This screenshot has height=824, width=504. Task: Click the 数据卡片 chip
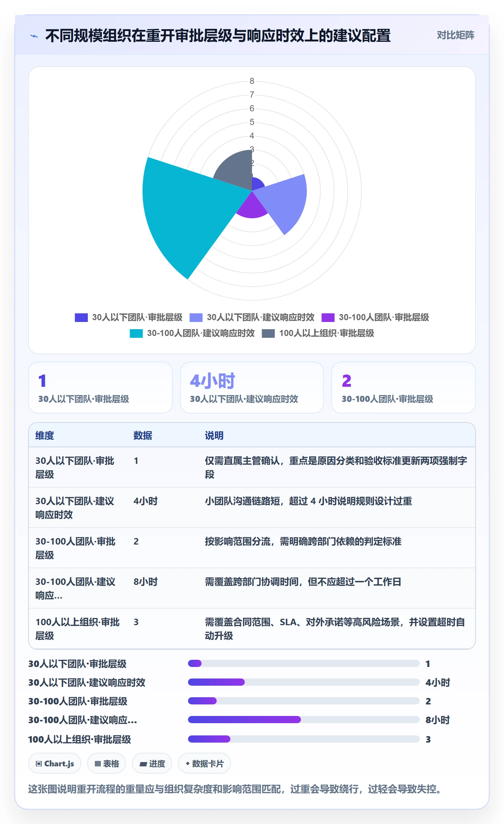coord(204,763)
